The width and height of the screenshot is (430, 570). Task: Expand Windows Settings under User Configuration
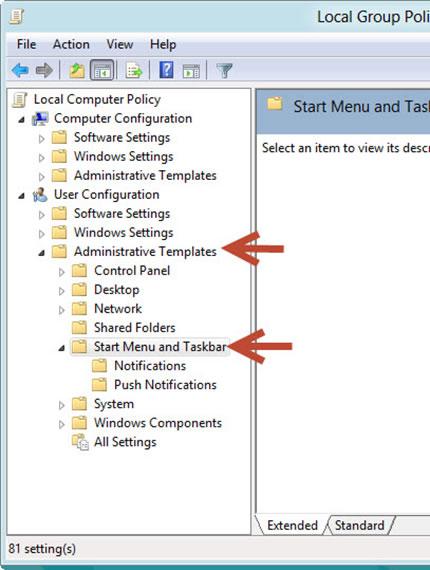pyautogui.click(x=42, y=233)
